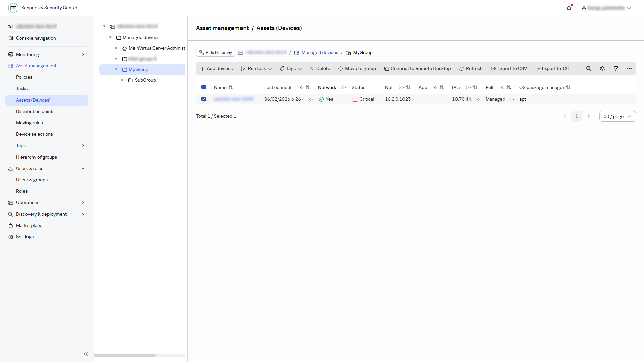Open the filter funnel icon
Viewport: 644px width, 362px height.
pos(616,69)
